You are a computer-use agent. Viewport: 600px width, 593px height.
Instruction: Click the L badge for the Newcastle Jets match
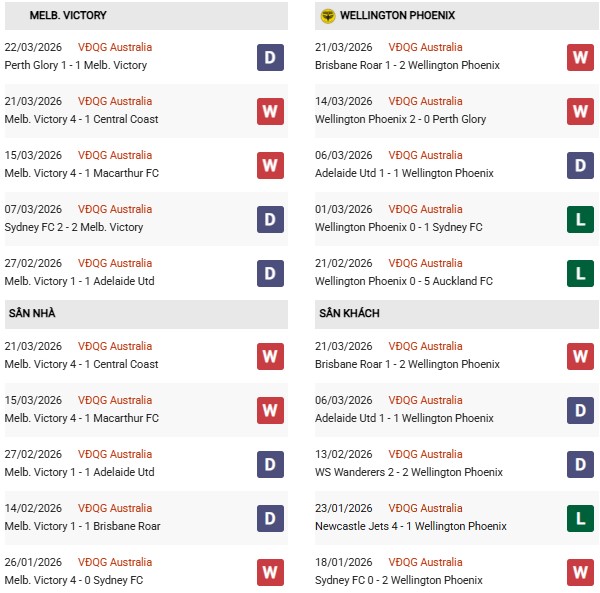pyautogui.click(x=580, y=518)
